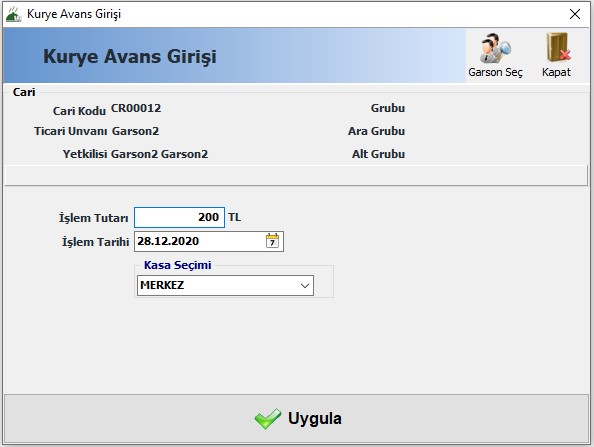Viewport: 594px width, 447px height.
Task: Click the application icon in the title bar
Action: (14, 14)
